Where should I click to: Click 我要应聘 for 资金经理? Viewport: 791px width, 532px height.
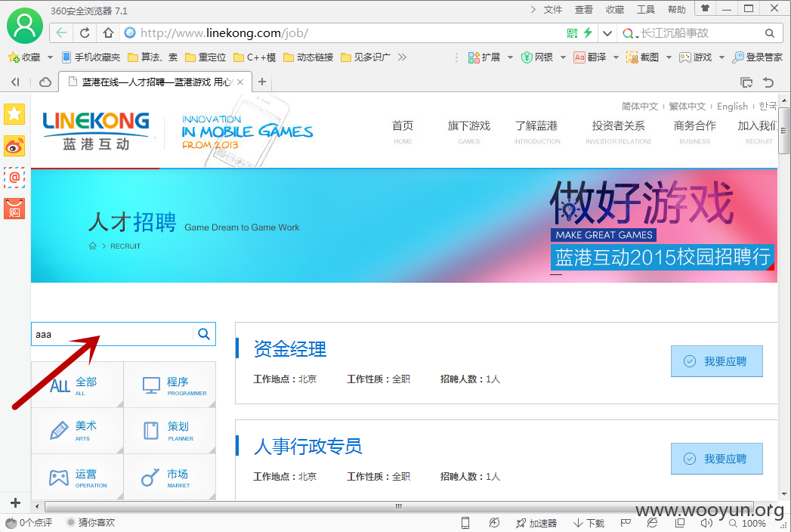[716, 361]
